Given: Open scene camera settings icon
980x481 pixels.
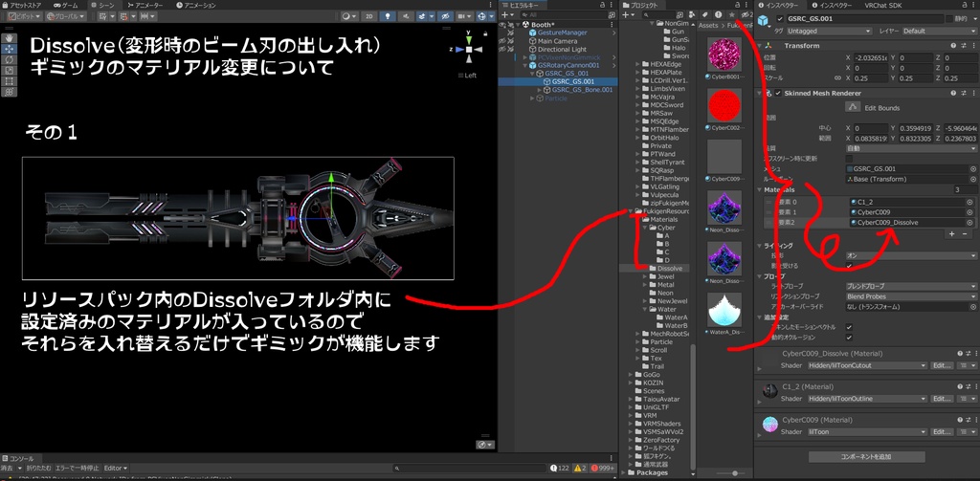Looking at the screenshot, I should tap(464, 16).
